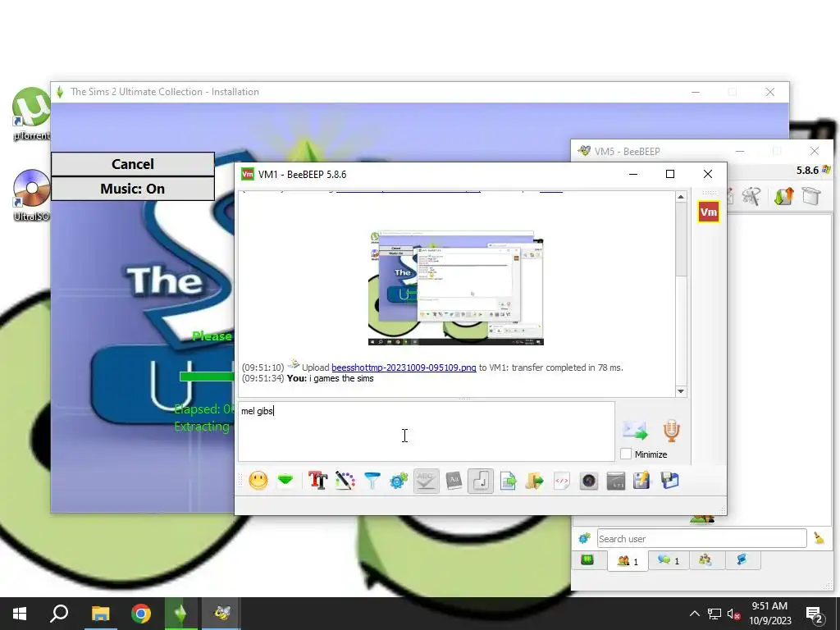Close the VM1 BeeBEEP chat window
This screenshot has width=840, height=630.
(708, 174)
